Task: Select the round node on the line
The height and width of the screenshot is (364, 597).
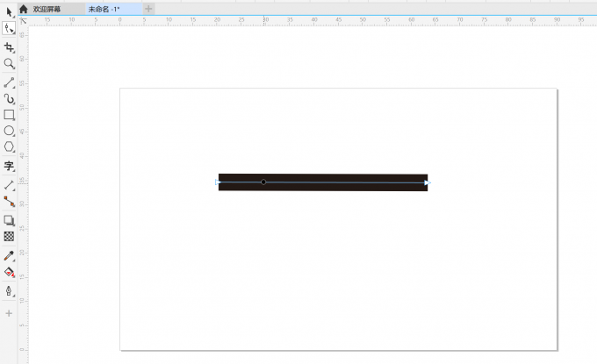Action: click(263, 182)
